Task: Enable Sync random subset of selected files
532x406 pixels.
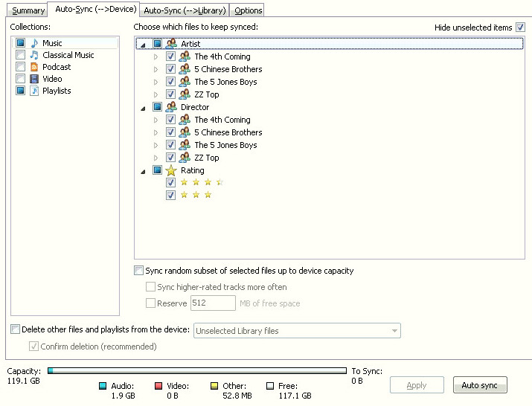Action: click(x=138, y=271)
